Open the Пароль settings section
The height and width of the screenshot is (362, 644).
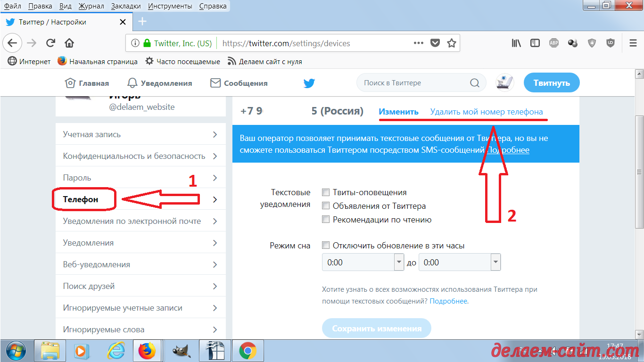140,178
